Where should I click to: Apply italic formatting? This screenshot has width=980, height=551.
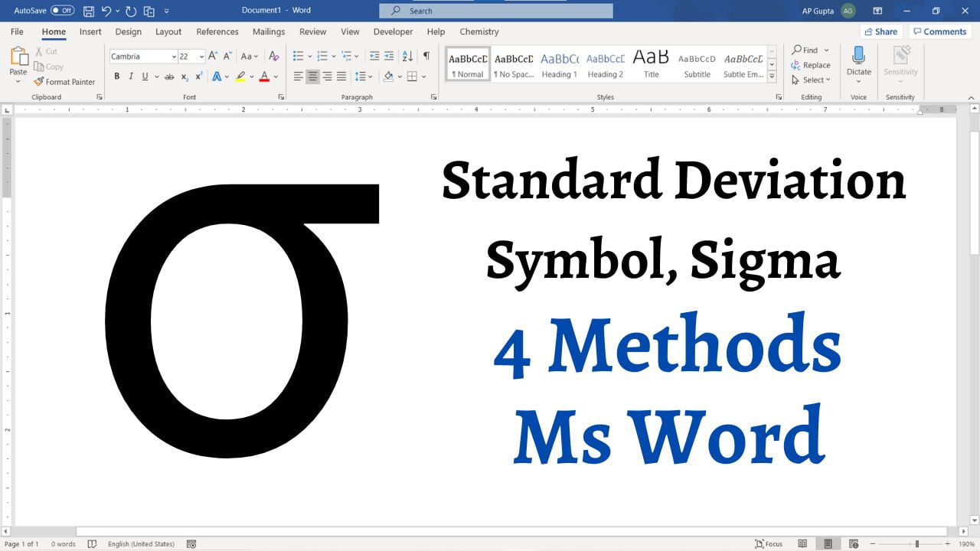point(131,77)
